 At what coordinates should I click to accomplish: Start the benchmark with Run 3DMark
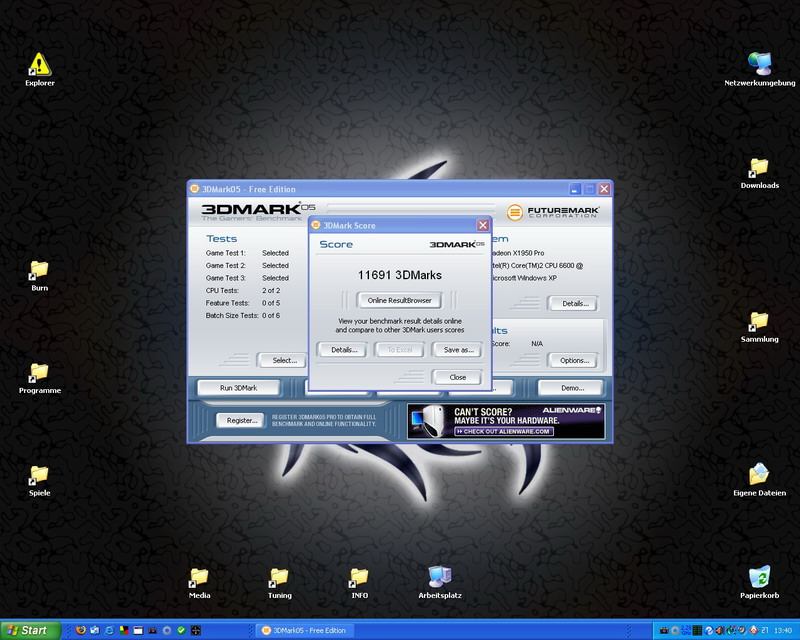pyautogui.click(x=238, y=388)
